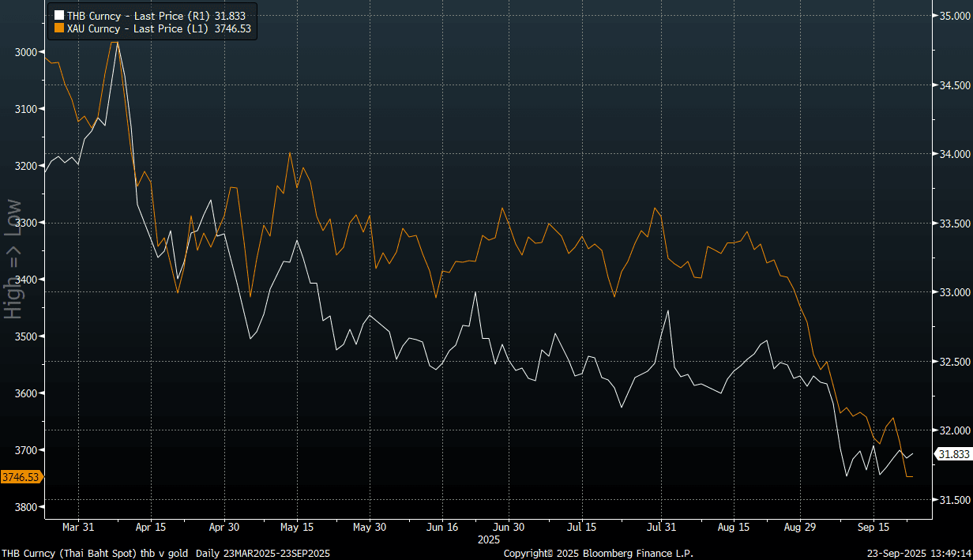Click the 33.000 right axis value
Viewport: 973px width, 560px height.
coord(952,292)
